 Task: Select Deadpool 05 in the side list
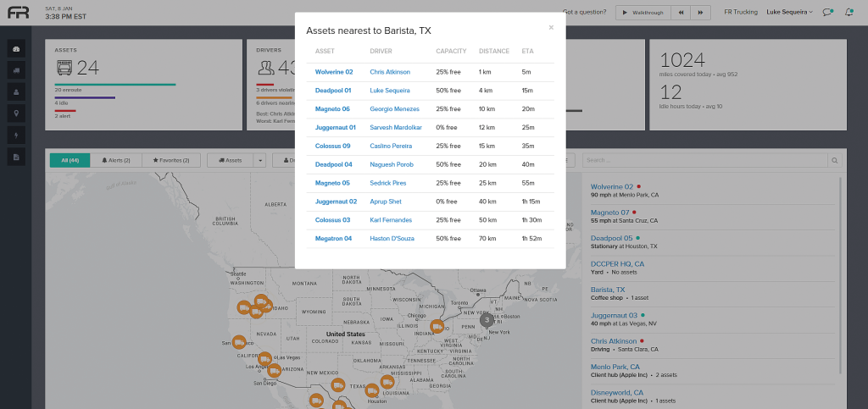tap(612, 238)
